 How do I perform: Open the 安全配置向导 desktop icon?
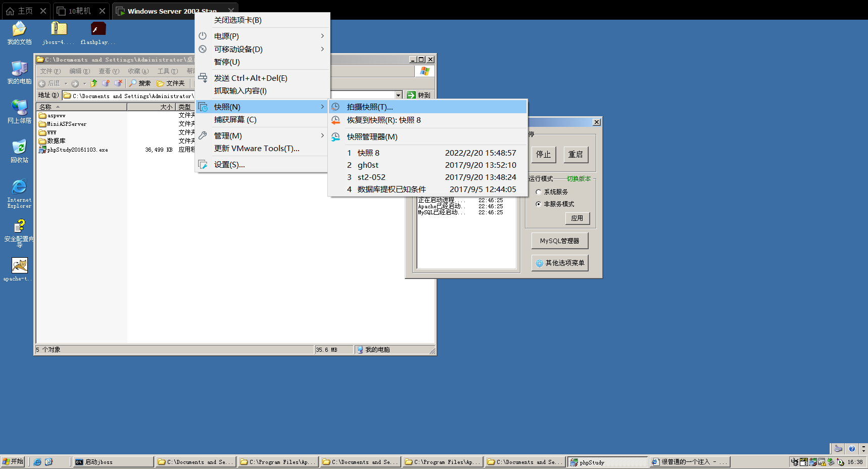coord(19,232)
